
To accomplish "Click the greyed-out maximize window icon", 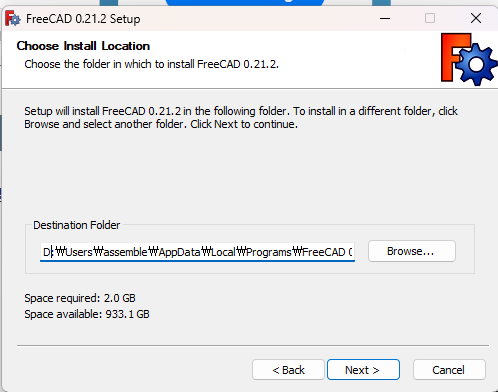I will [x=430, y=18].
